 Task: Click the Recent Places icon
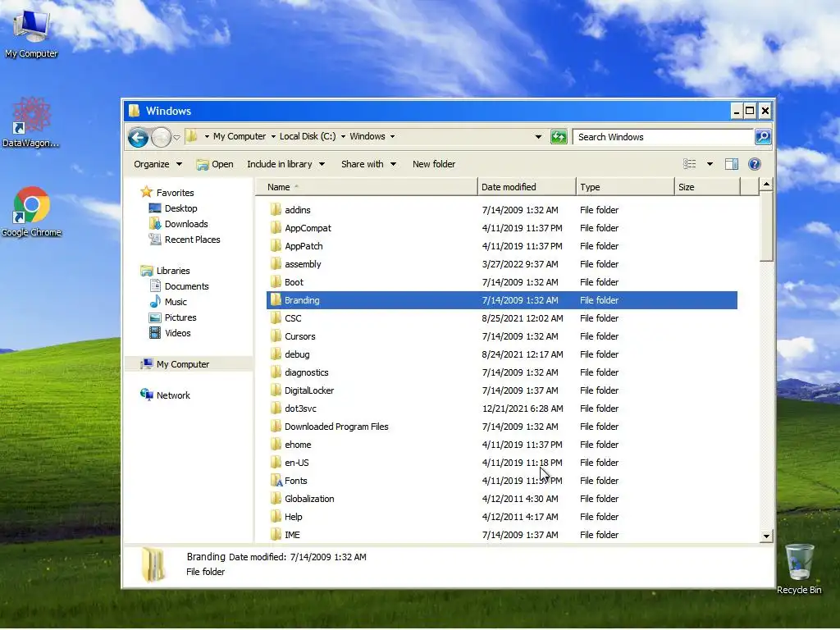(155, 239)
